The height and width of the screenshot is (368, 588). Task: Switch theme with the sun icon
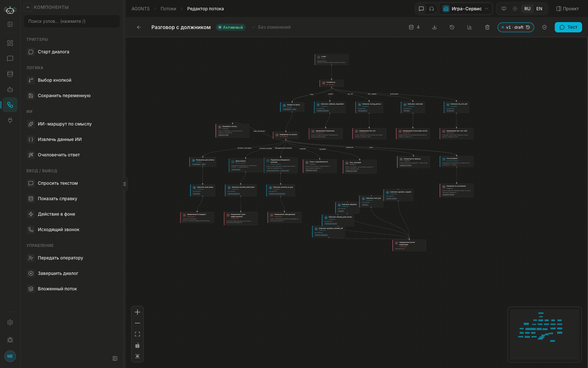(515, 9)
